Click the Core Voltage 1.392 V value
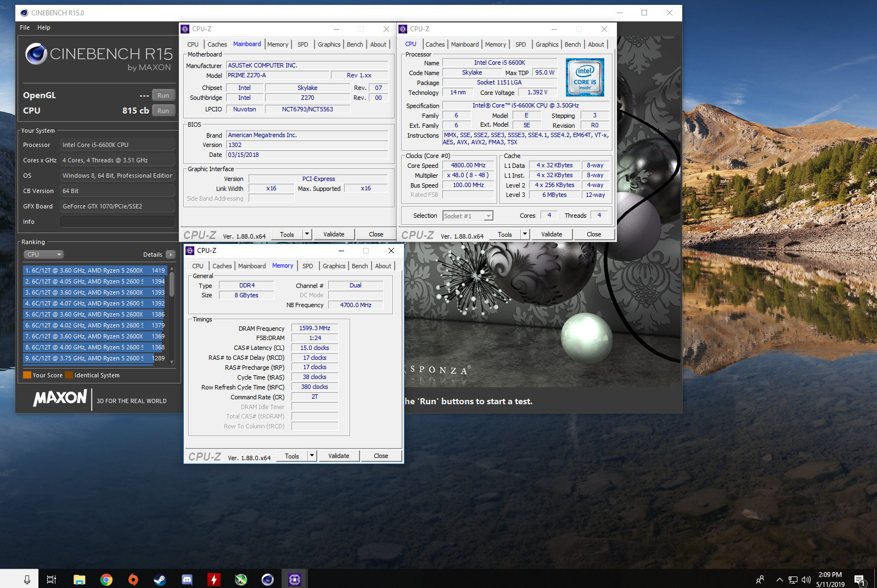 click(x=537, y=92)
